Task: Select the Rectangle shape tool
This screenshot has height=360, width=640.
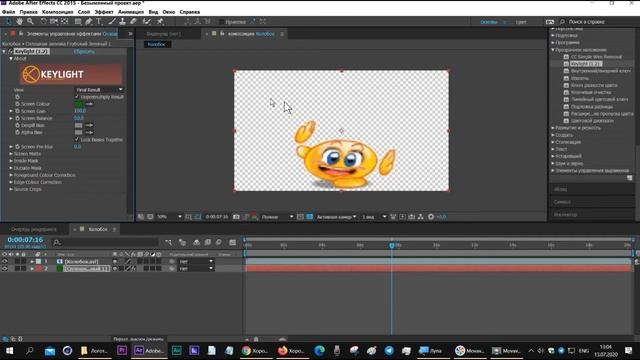Action: (78, 21)
